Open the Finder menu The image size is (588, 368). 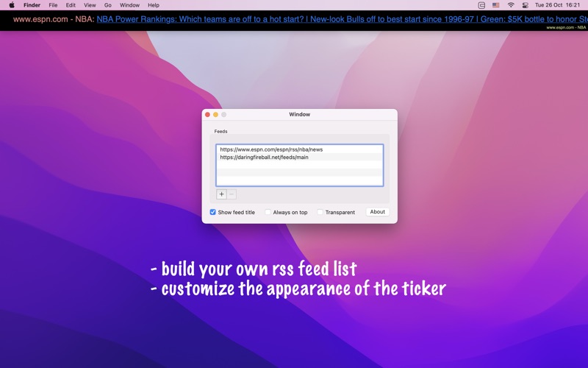(32, 5)
